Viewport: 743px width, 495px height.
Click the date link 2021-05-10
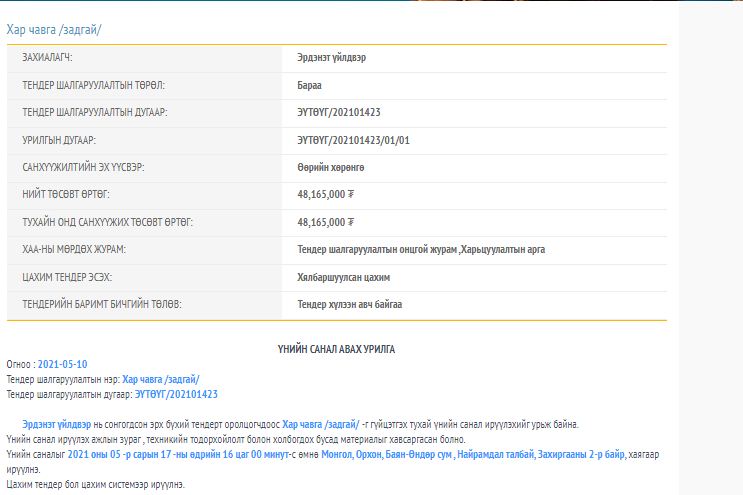[x=62, y=364]
